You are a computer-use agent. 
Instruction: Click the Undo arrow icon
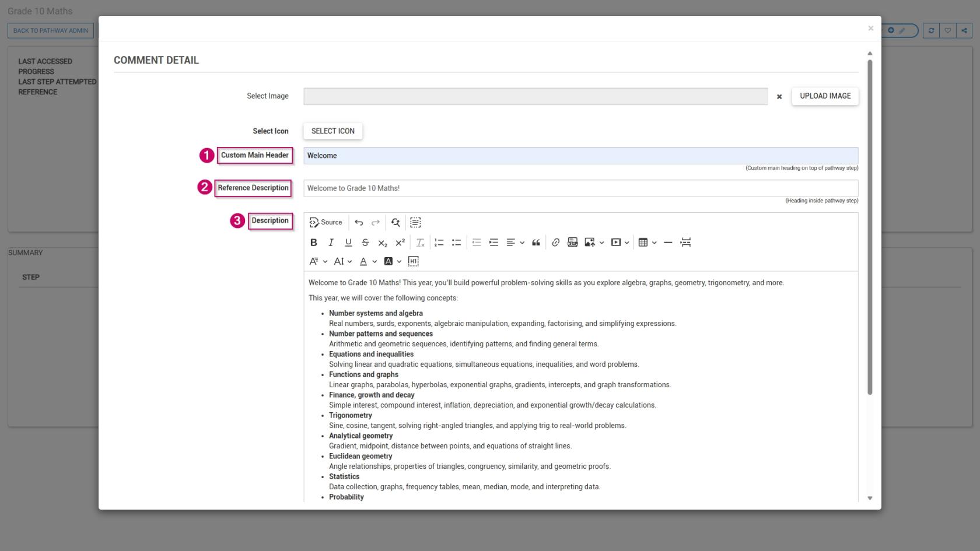[x=359, y=222]
